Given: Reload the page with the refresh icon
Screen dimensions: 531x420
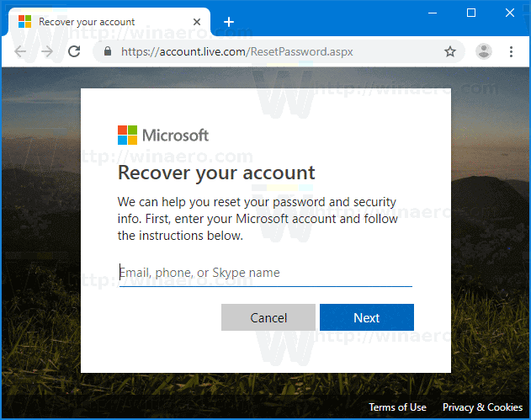Looking at the screenshot, I should tap(74, 51).
